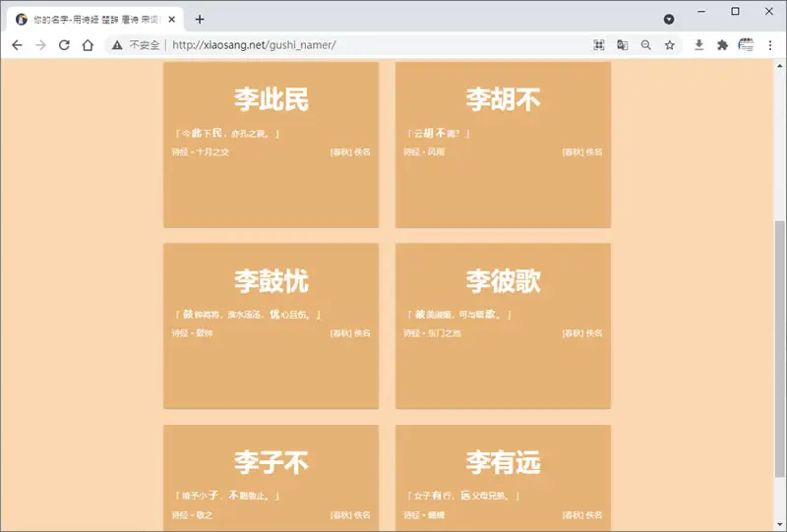The height and width of the screenshot is (532, 787).
Task: Reload the page with refresh icon
Action: [64, 45]
